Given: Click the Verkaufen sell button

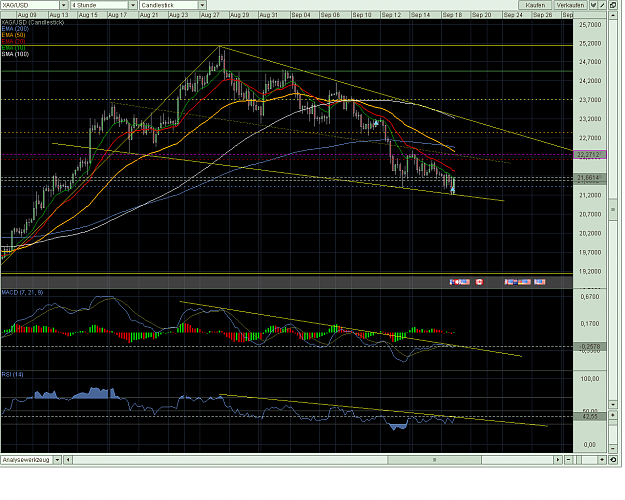Looking at the screenshot, I should pos(570,5).
